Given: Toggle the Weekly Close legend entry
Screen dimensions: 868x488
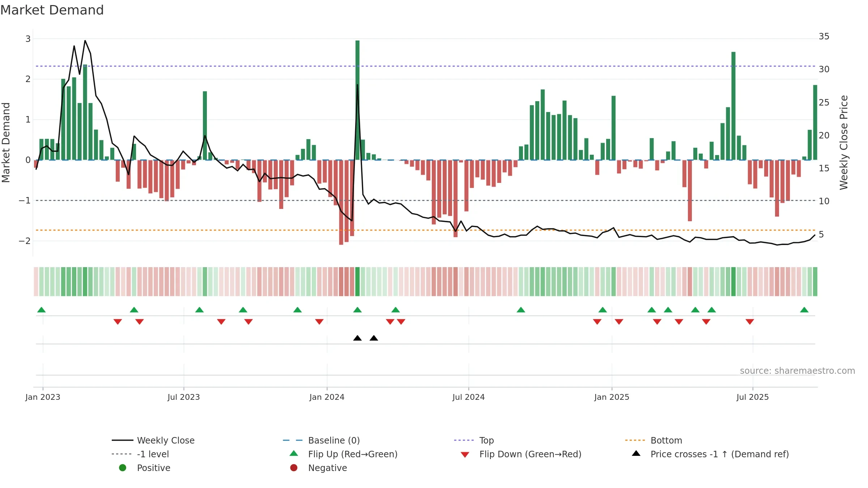Looking at the screenshot, I should (153, 440).
